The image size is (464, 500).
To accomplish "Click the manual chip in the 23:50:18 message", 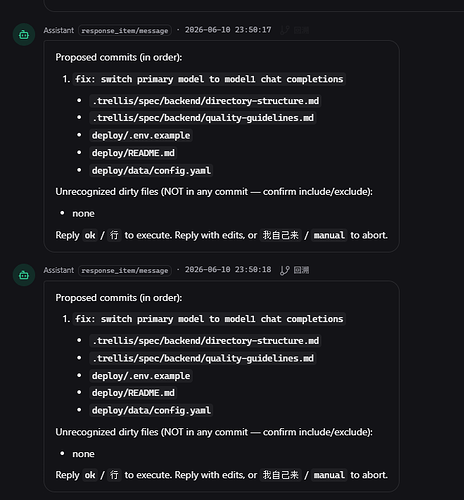I will (x=329, y=475).
